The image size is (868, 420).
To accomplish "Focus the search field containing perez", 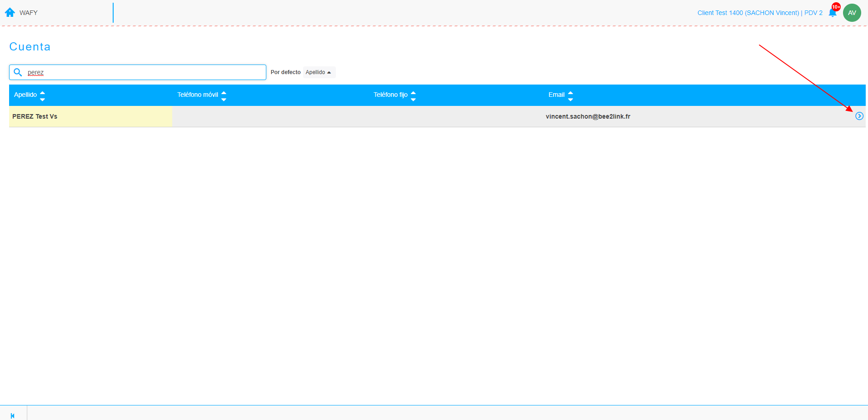I will pos(138,72).
